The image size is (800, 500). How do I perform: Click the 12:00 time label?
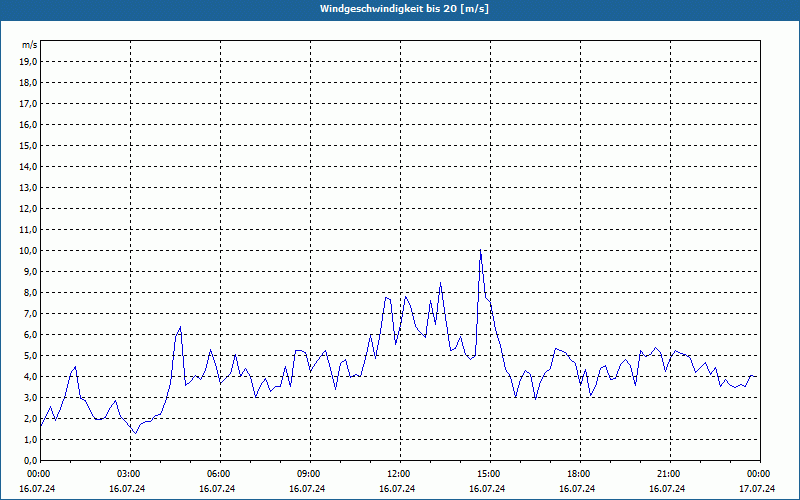400,474
